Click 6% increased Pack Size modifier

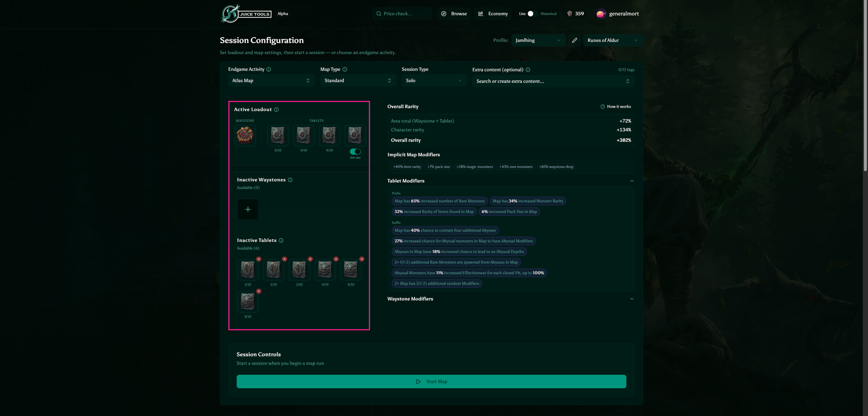[509, 212]
